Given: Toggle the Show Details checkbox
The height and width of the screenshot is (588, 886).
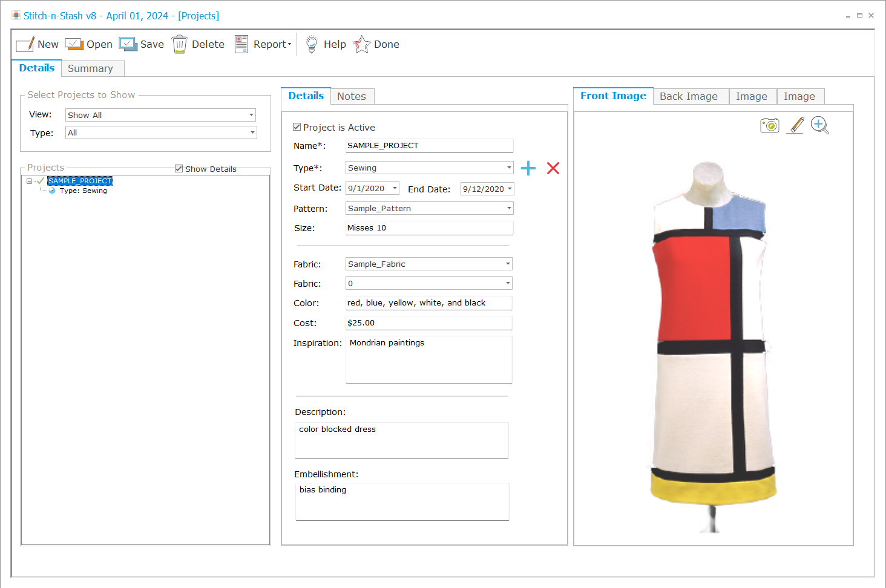Looking at the screenshot, I should [x=179, y=169].
